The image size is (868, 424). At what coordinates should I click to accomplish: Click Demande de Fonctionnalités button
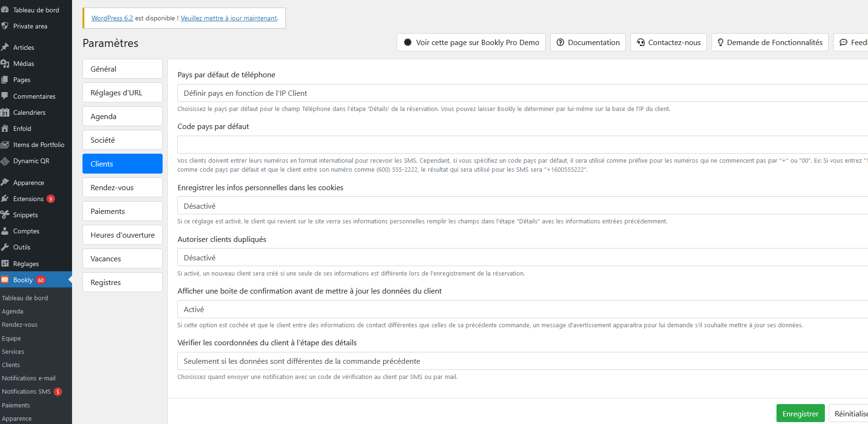tap(770, 42)
